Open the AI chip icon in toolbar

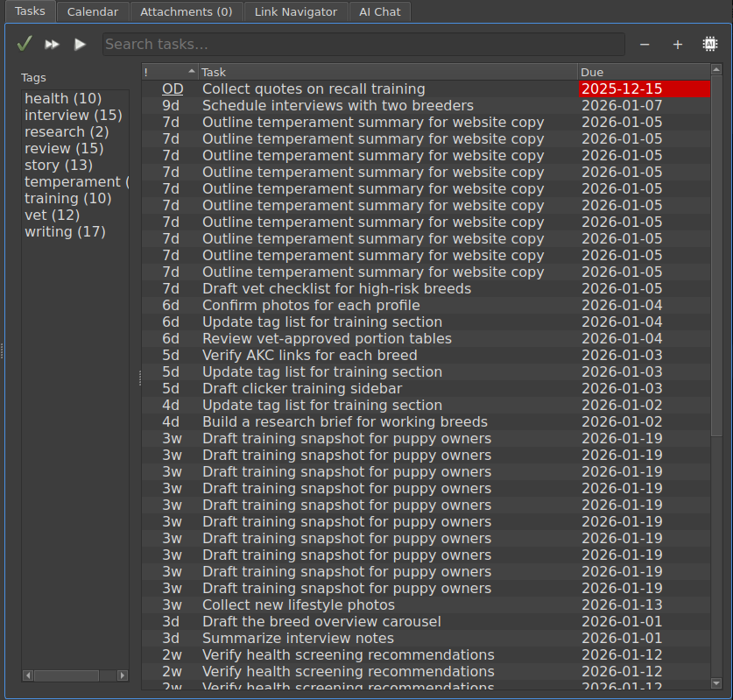(709, 44)
